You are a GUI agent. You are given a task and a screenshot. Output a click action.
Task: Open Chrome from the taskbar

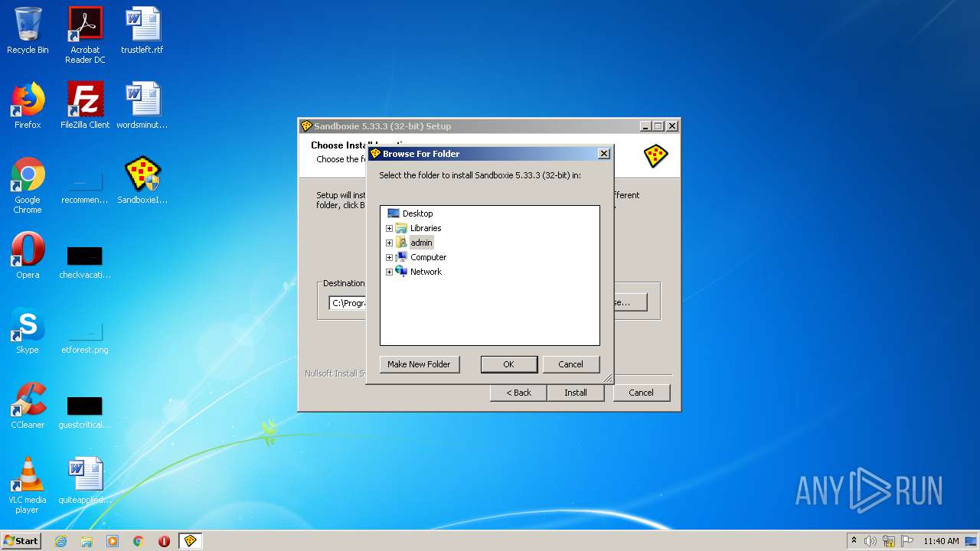(x=139, y=541)
